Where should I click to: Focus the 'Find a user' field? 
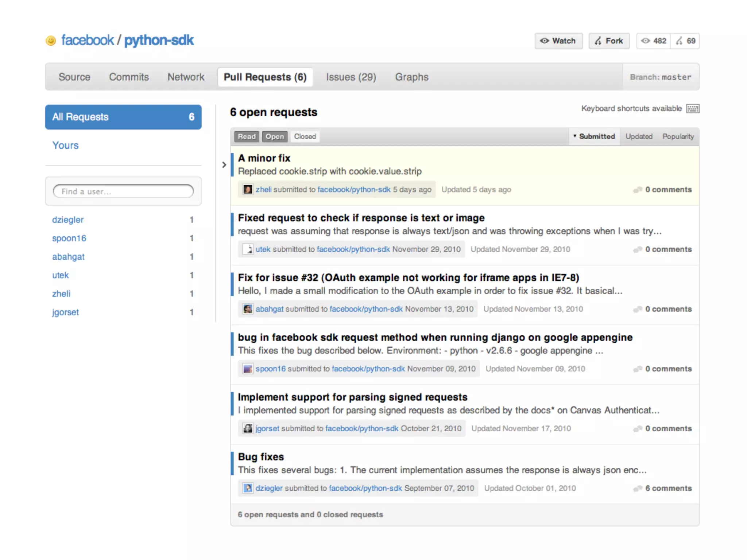(123, 191)
